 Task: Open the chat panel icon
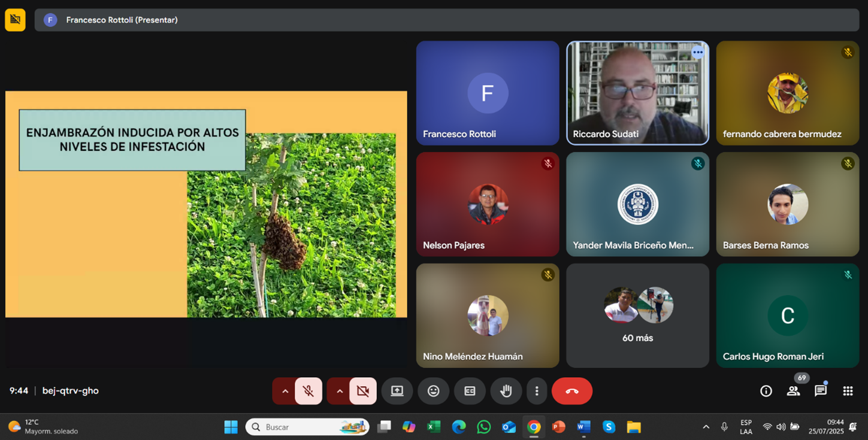[820, 391]
